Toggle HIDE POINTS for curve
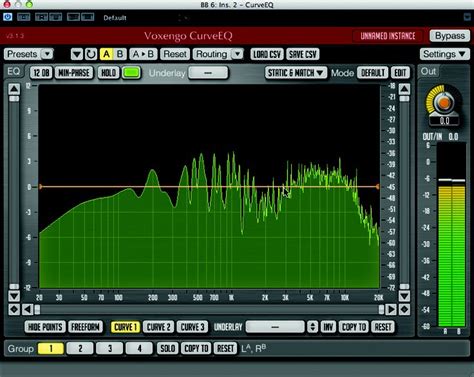The image size is (474, 377). click(45, 327)
